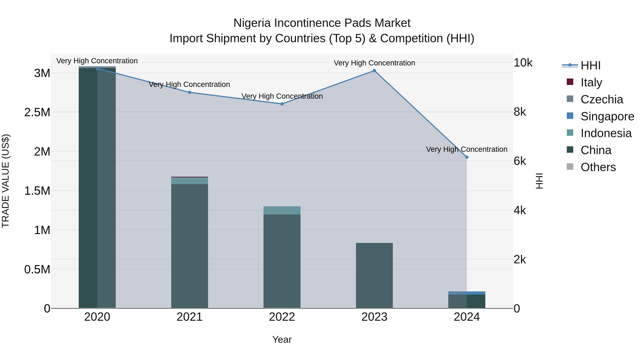Click the 2021 Italy thin top segment
Viewport: 644px width, 362px height.
pyautogui.click(x=189, y=177)
